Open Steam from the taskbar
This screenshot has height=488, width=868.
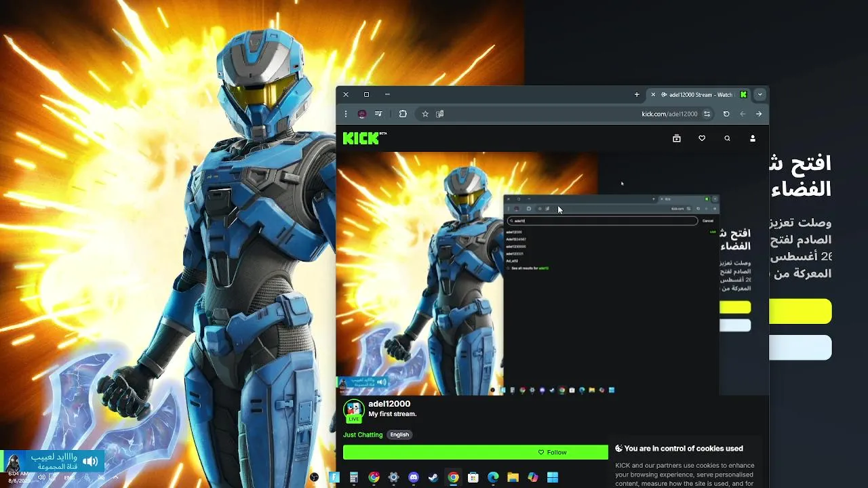[x=433, y=478]
